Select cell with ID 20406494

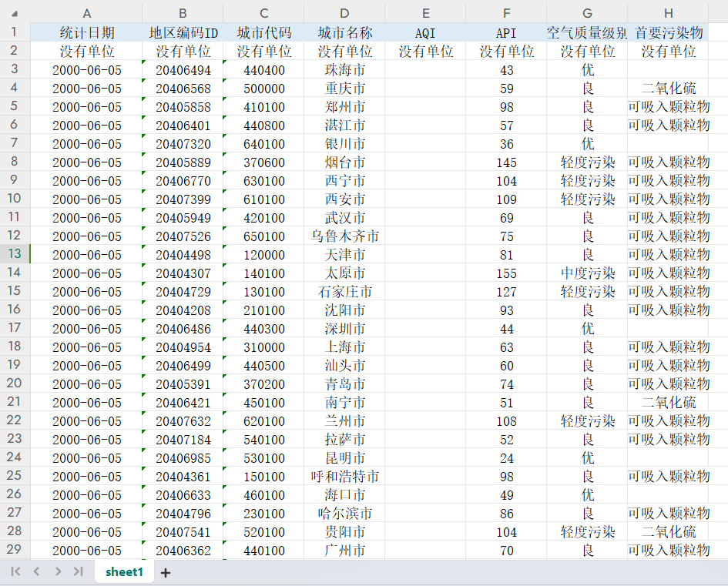pyautogui.click(x=183, y=69)
